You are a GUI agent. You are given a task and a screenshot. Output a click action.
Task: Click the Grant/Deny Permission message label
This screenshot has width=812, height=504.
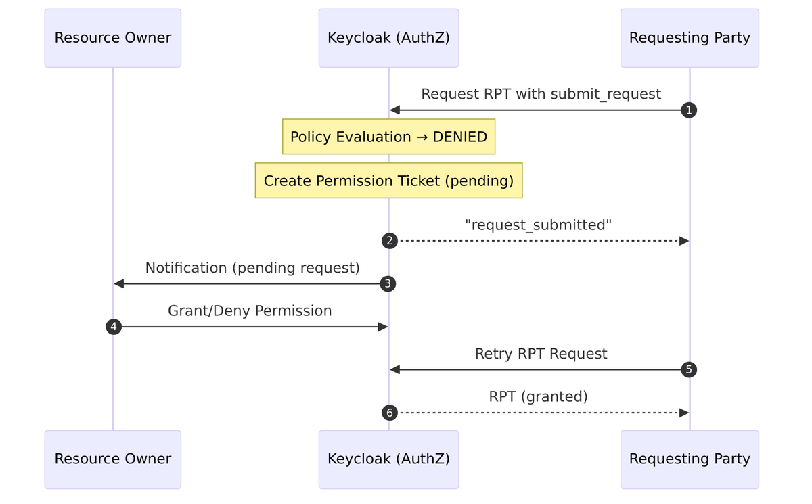[x=250, y=311]
